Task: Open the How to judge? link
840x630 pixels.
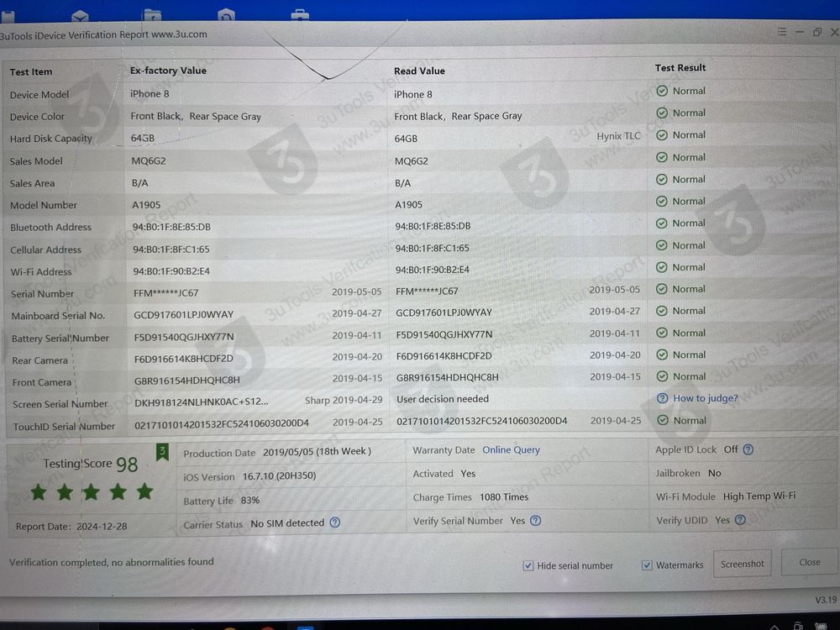Action: (705, 398)
